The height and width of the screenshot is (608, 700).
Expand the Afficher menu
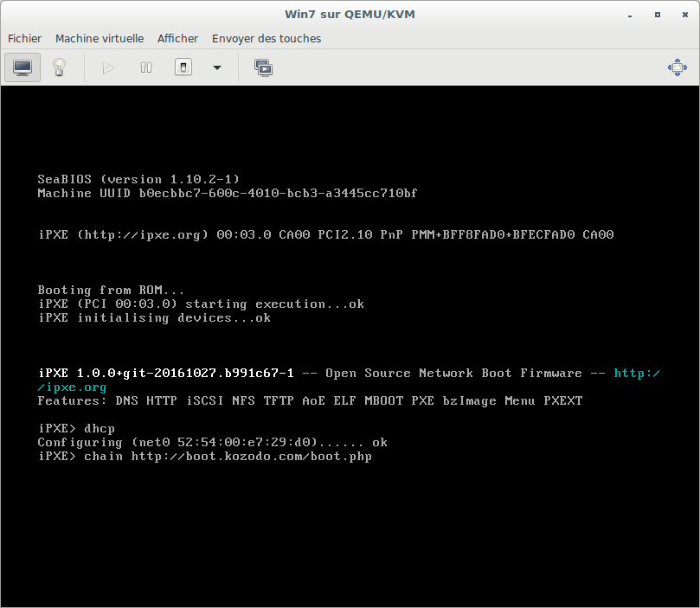[x=177, y=38]
